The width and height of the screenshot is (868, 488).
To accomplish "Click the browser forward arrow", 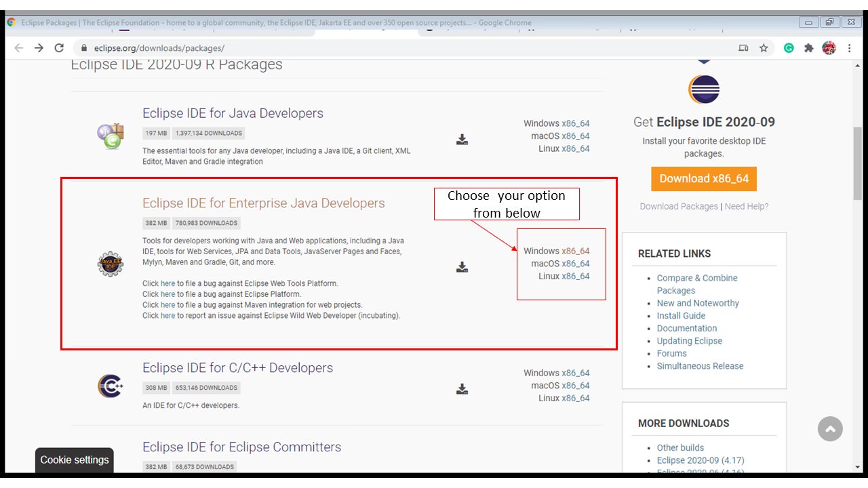I will pos(39,48).
